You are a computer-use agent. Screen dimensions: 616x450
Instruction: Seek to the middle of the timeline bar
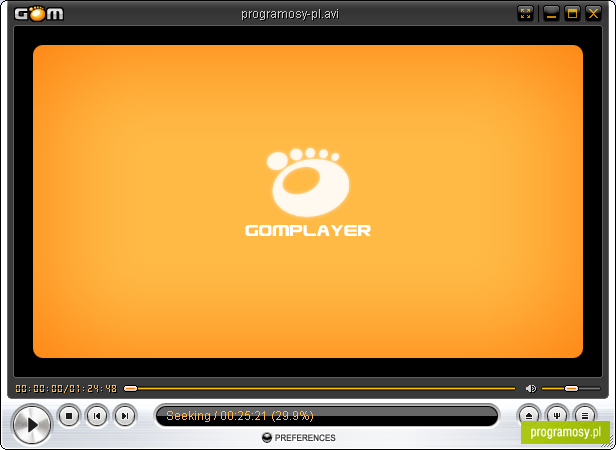319,388
